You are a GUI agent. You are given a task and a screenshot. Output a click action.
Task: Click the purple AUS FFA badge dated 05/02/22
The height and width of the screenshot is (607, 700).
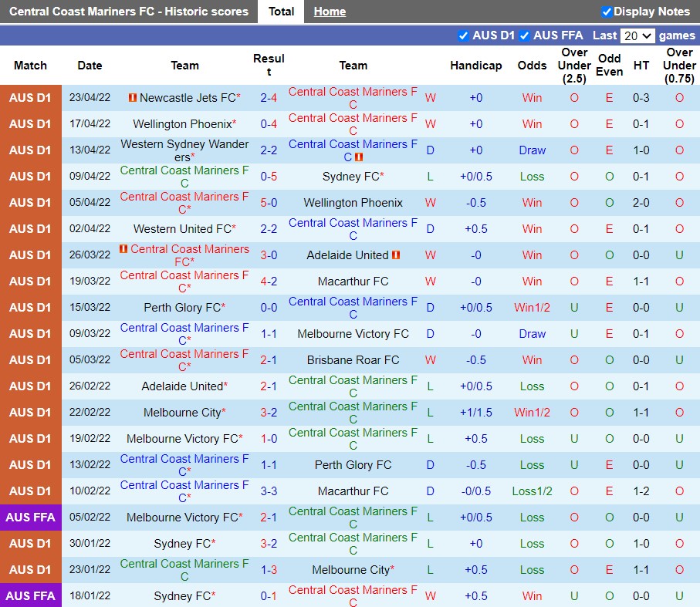point(31,518)
